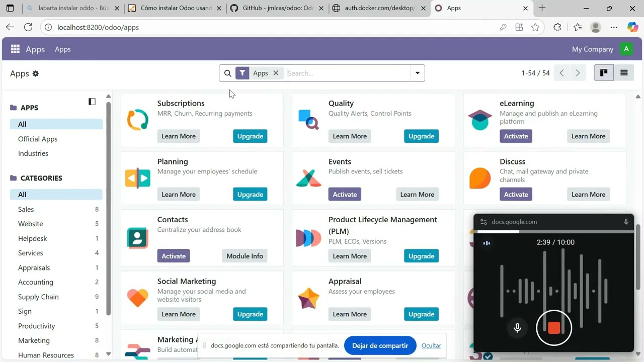Filter by Appraisals category
The height and width of the screenshot is (362, 644).
tap(56, 267)
